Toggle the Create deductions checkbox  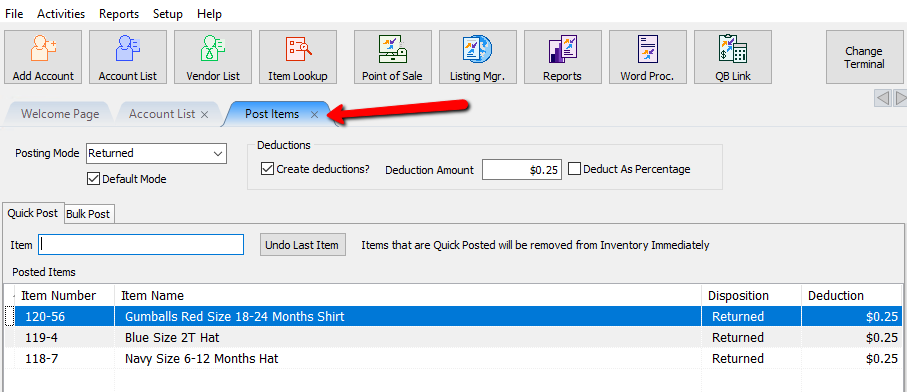tap(267, 169)
